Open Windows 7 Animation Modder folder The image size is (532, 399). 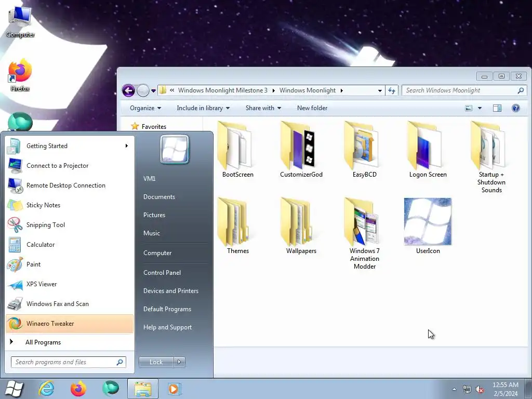click(x=364, y=233)
